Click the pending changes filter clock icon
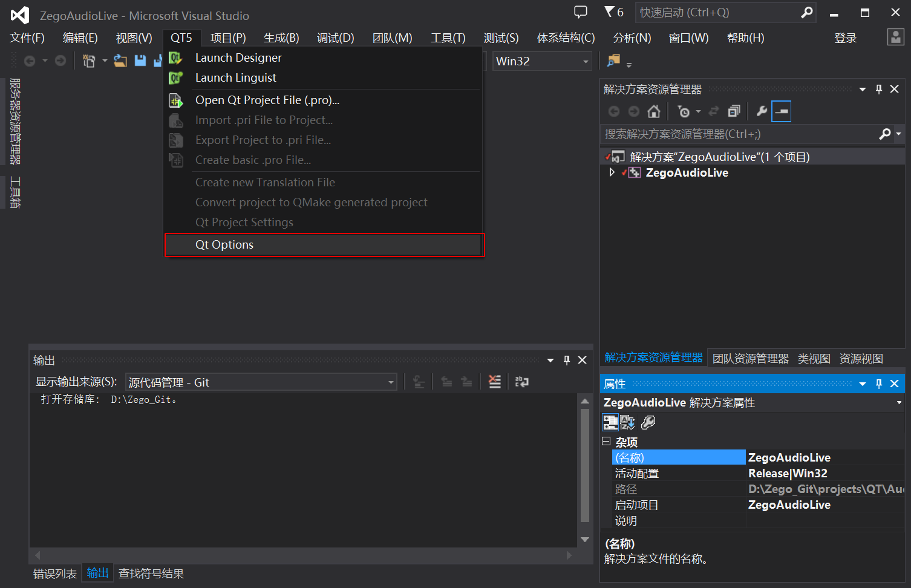 [684, 111]
